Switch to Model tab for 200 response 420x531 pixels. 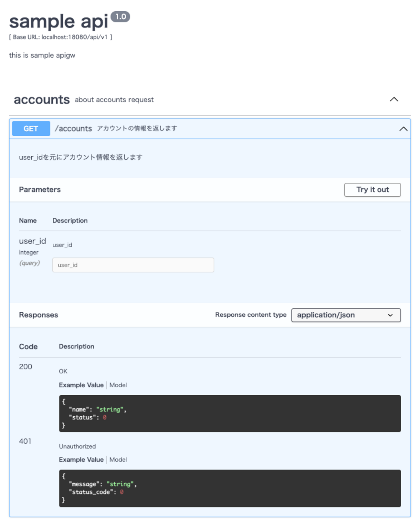[x=118, y=385]
